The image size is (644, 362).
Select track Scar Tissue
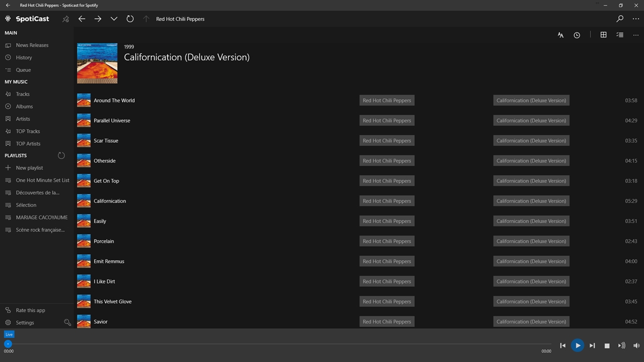pyautogui.click(x=106, y=141)
